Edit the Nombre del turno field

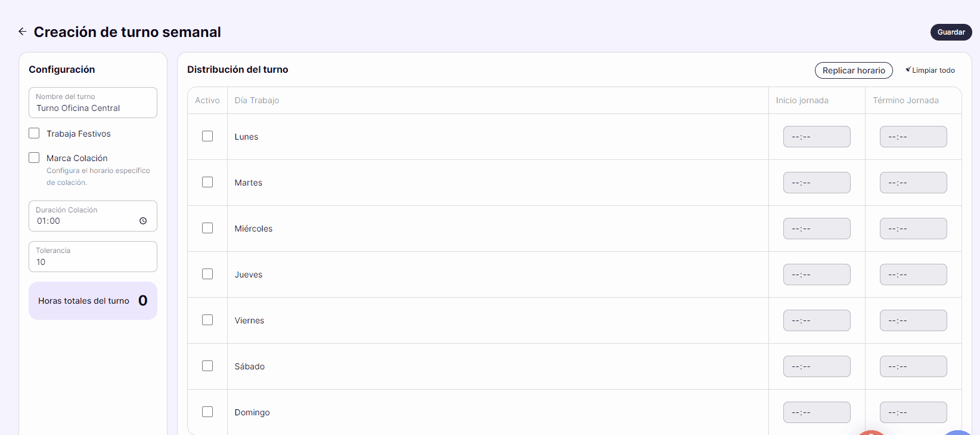[93, 103]
